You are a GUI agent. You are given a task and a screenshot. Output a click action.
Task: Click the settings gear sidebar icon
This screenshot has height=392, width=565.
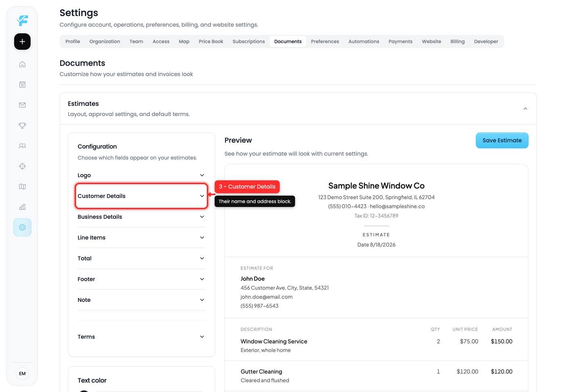pos(22,227)
